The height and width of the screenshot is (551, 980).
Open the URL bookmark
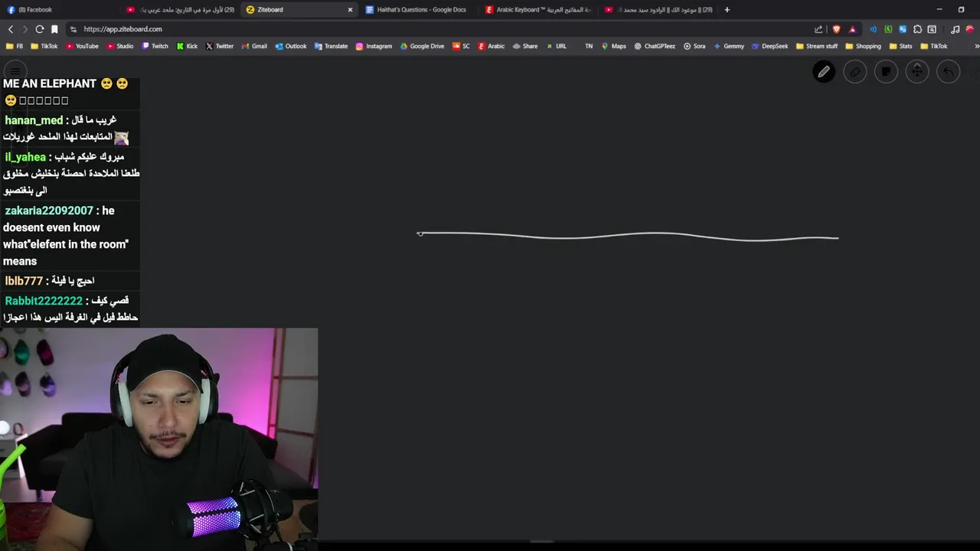coord(557,46)
